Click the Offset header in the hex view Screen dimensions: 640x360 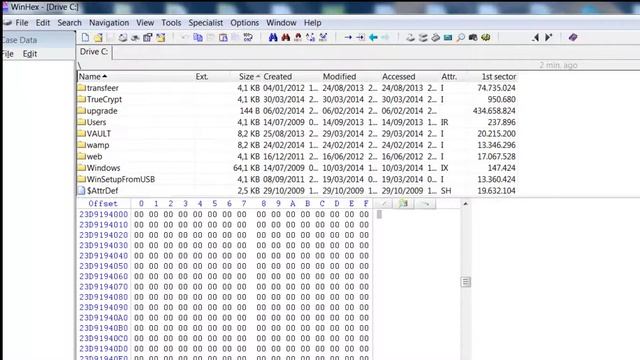pos(103,204)
